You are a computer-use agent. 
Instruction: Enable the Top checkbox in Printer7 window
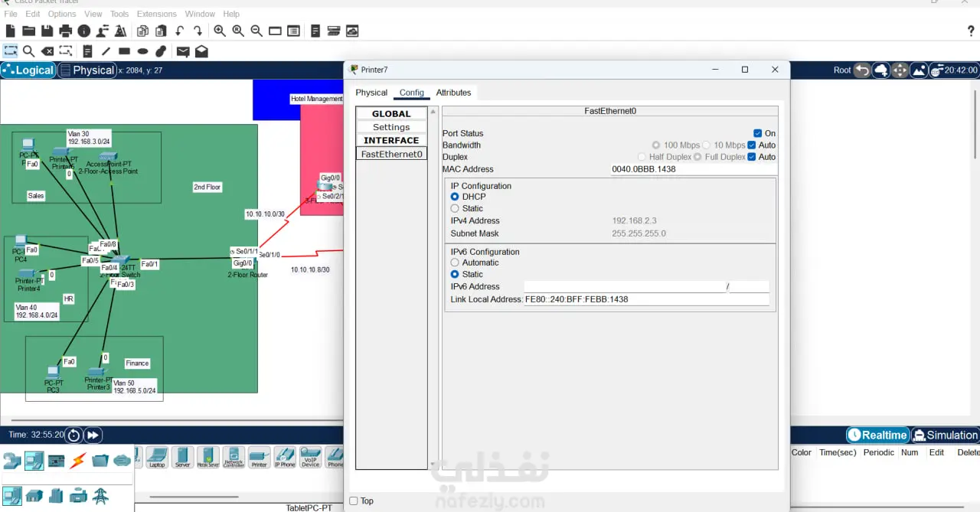pos(354,501)
